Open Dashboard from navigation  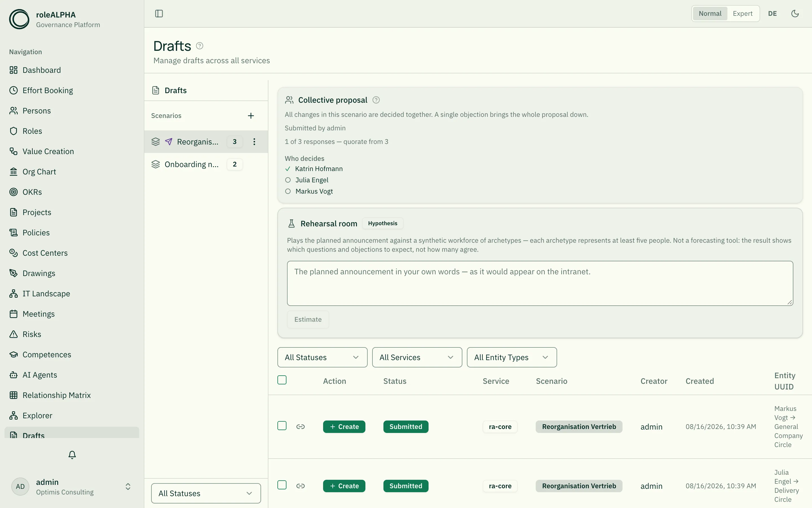(x=72, y=70)
